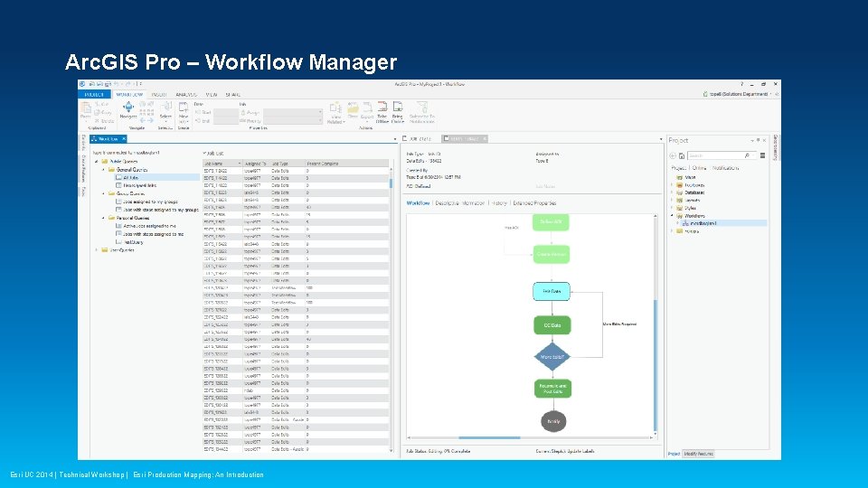Collapse the Workflows node in Project pane
Image resolution: width=868 pixels, height=488 pixels.
[x=673, y=216]
